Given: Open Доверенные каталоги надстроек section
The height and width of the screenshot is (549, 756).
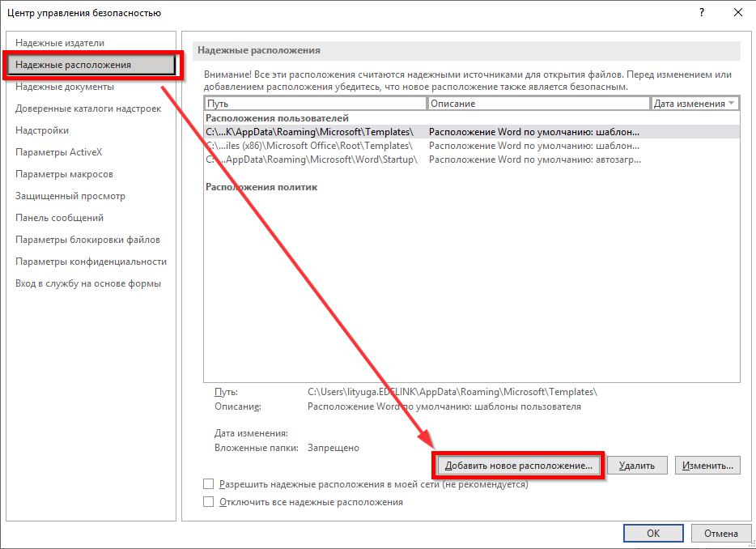Looking at the screenshot, I should point(88,109).
